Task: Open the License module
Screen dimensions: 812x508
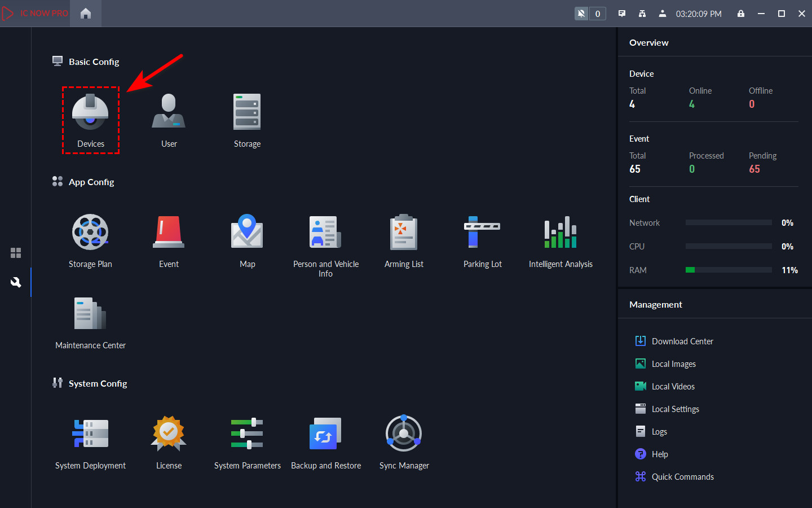Action: pyautogui.click(x=169, y=441)
